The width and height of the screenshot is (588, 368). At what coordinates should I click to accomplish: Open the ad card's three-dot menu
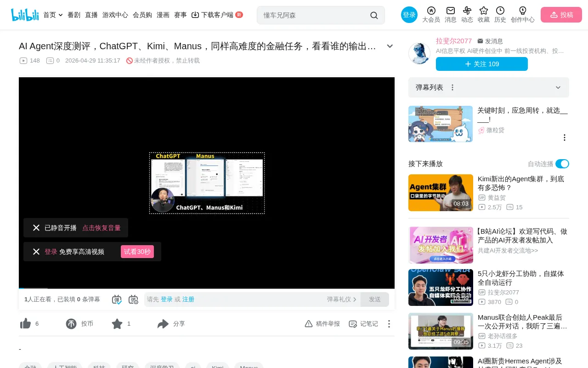coord(565,138)
